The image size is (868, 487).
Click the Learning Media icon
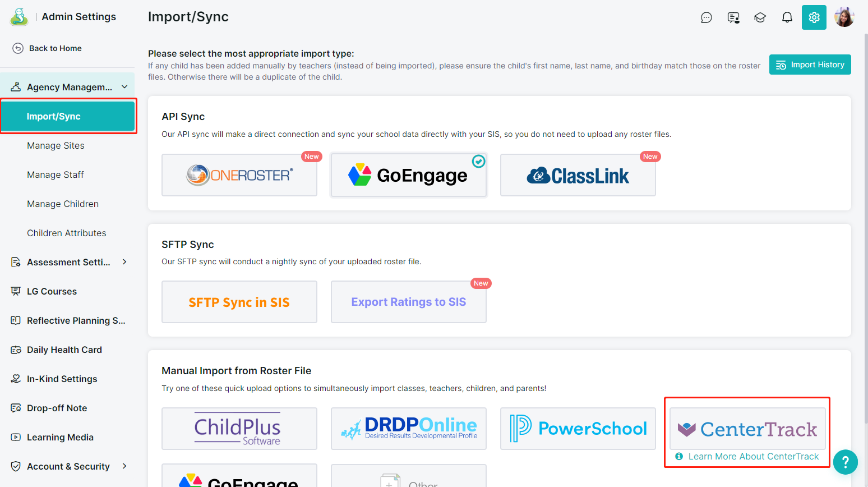coord(16,437)
